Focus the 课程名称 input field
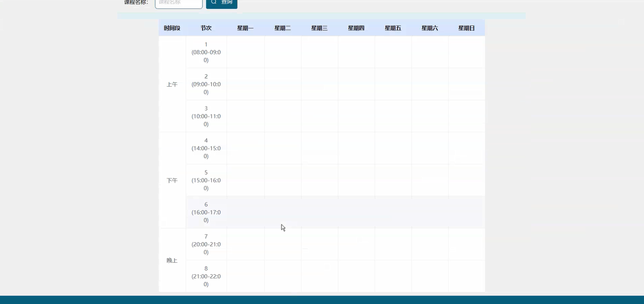Image resolution: width=644 pixels, height=304 pixels. point(179,3)
